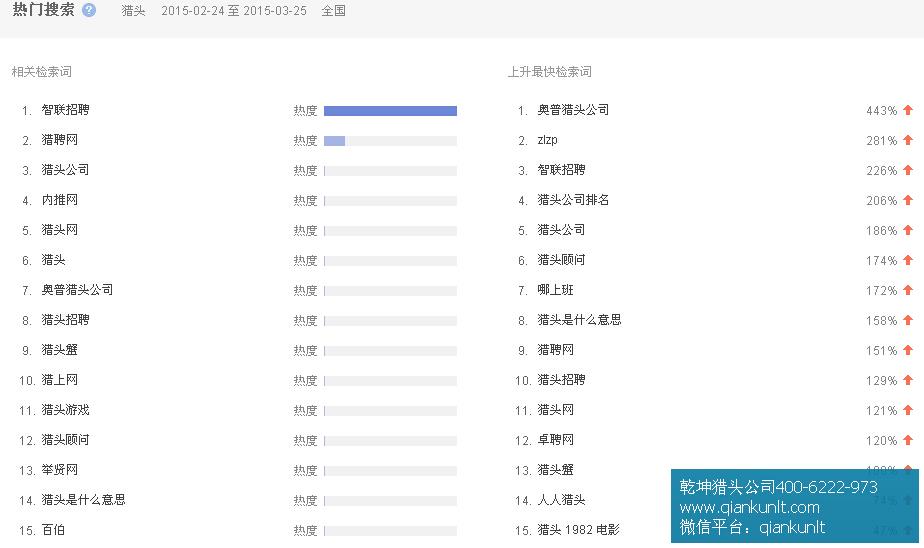
Task: Click the up arrow beside 226%
Action: click(908, 171)
